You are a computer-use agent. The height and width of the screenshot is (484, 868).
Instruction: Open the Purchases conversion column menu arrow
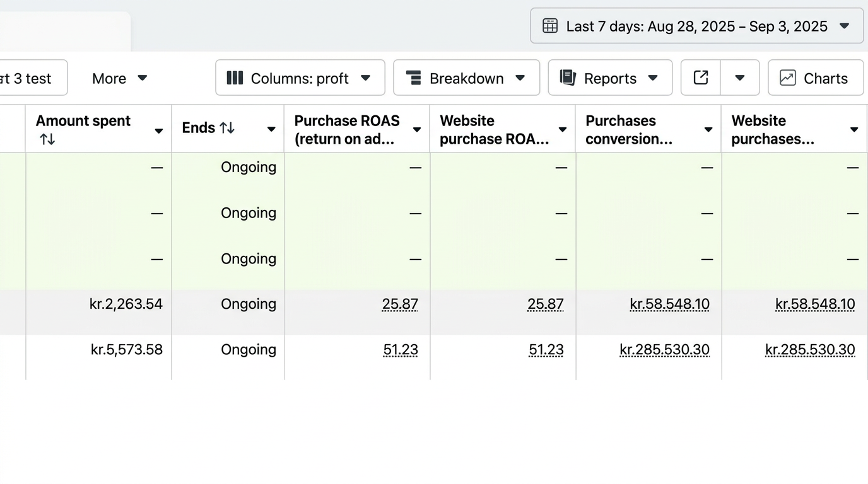(708, 130)
